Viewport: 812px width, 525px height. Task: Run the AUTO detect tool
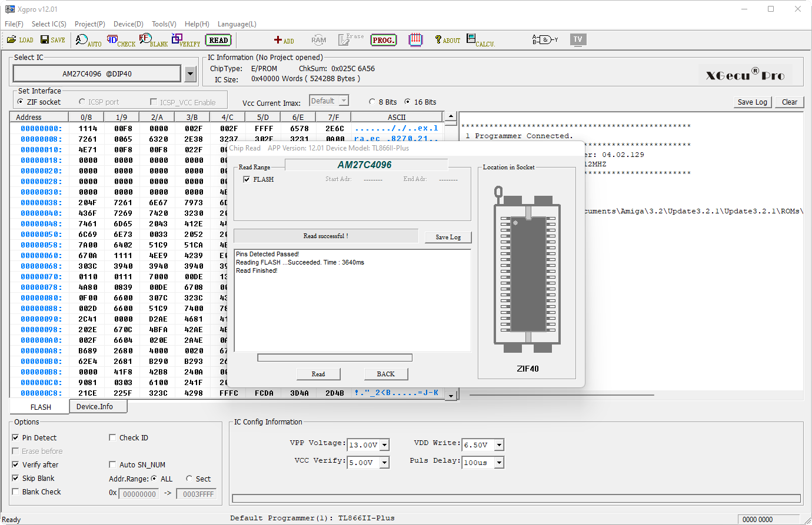[88, 40]
